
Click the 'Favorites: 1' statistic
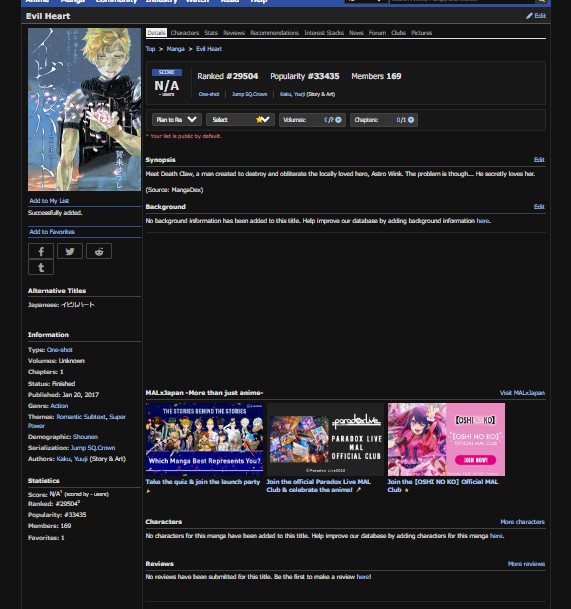46,538
